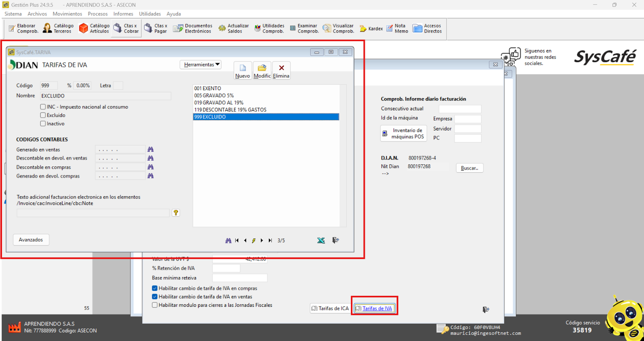Open the Movimientos menu
This screenshot has width=644, height=341.
point(67,14)
